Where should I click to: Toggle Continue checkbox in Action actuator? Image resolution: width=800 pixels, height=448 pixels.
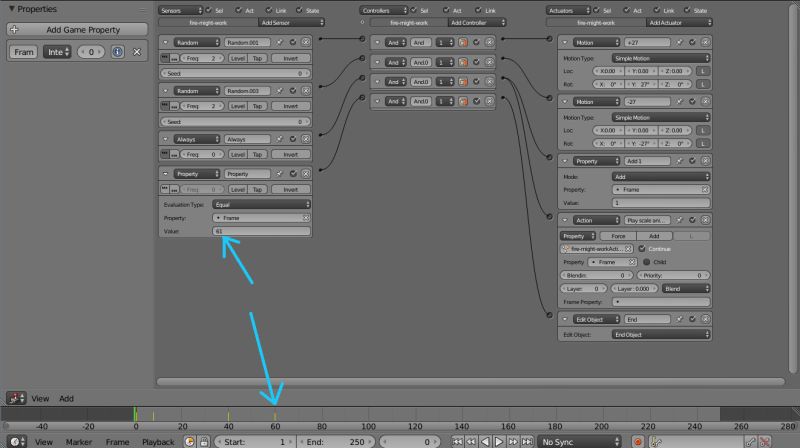click(642, 248)
